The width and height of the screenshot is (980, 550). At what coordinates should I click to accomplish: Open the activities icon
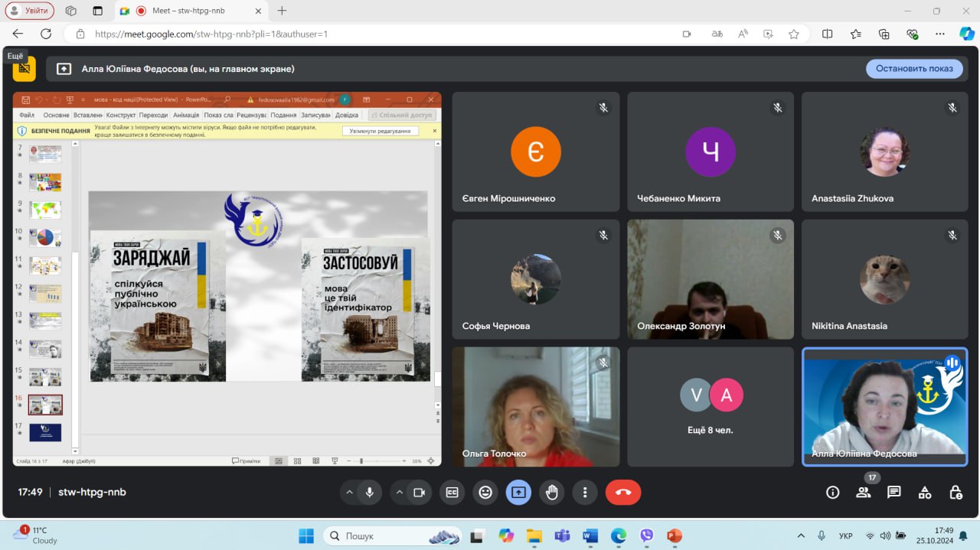coord(925,492)
